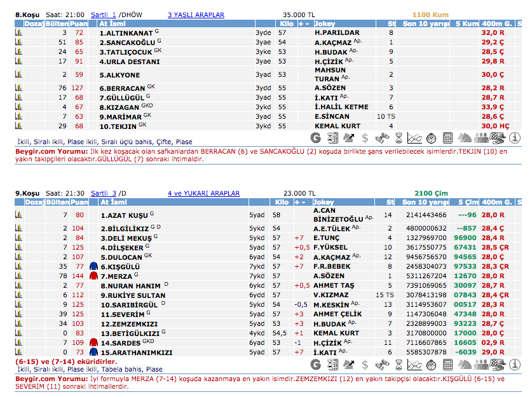Viewport: 532px width, 397px height.
Task: Click the dollar sign icon below race 8
Action: click(365, 137)
